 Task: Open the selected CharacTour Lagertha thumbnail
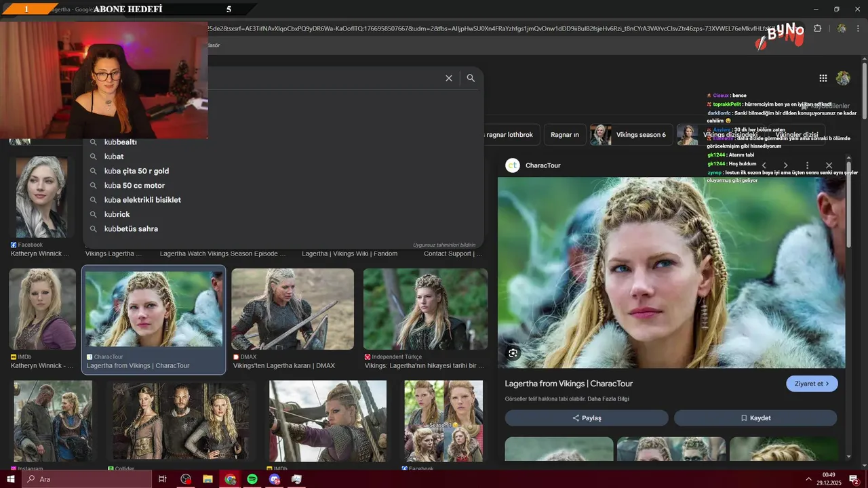coord(154,309)
